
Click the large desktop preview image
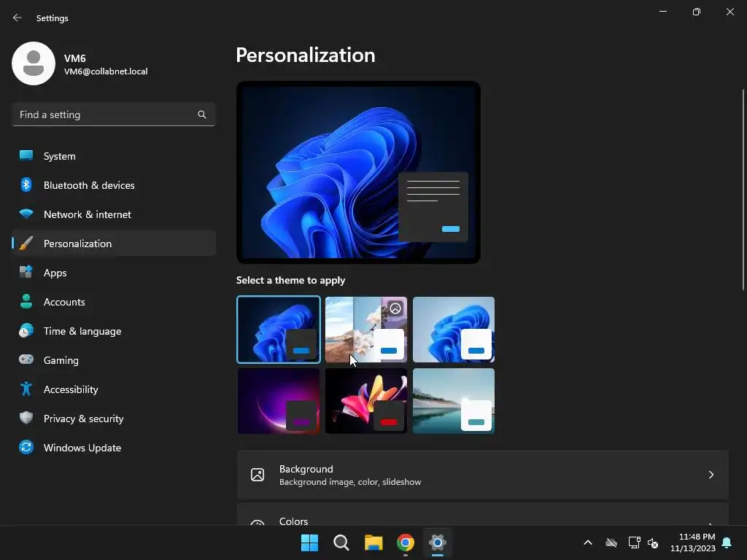(358, 172)
